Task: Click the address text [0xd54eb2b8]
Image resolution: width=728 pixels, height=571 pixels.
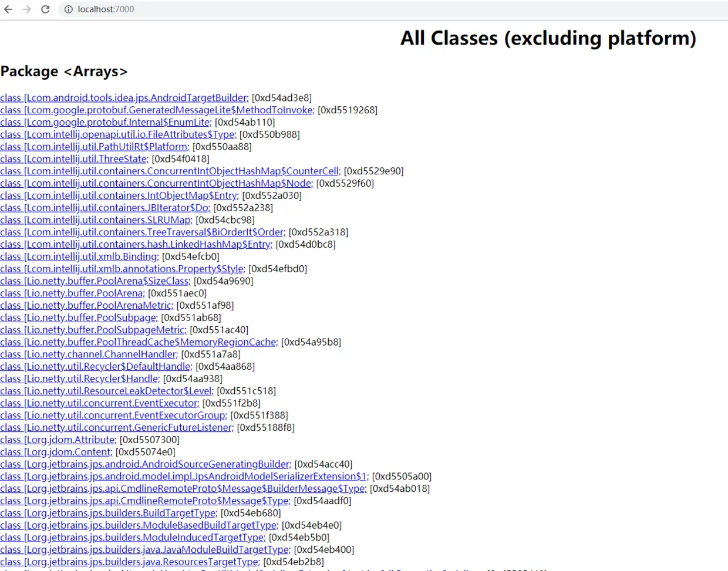Action: click(294, 562)
